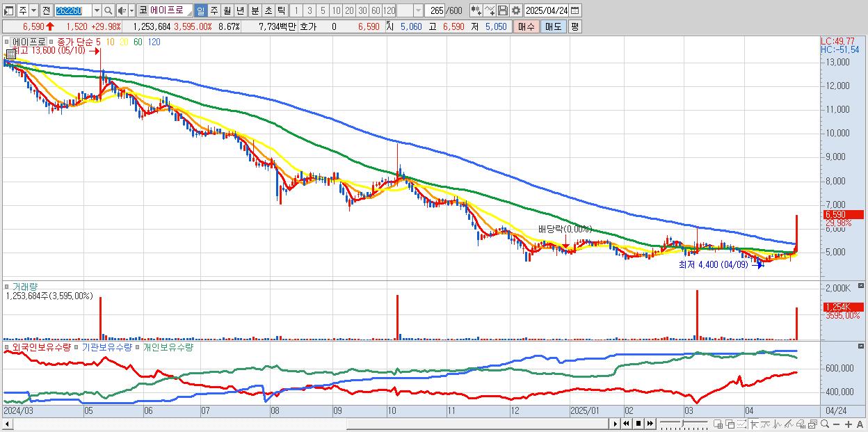Click the stock search magnifier icon
The image size is (868, 432).
click(108, 10)
